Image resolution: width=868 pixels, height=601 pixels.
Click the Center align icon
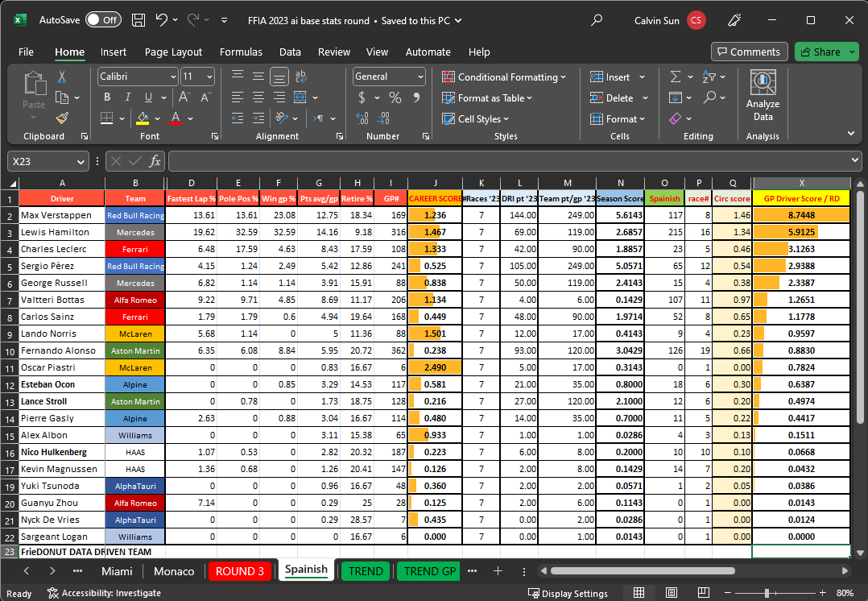[258, 97]
